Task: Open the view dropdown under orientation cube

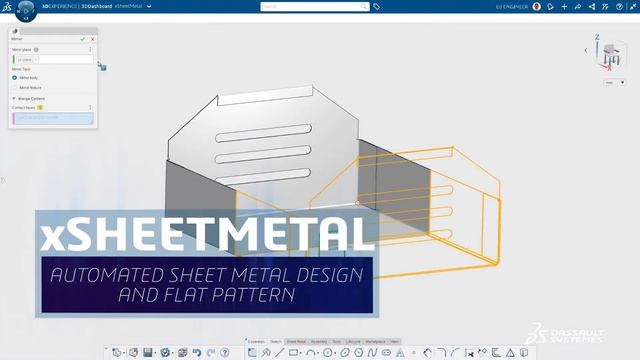Action: pyautogui.click(x=614, y=82)
